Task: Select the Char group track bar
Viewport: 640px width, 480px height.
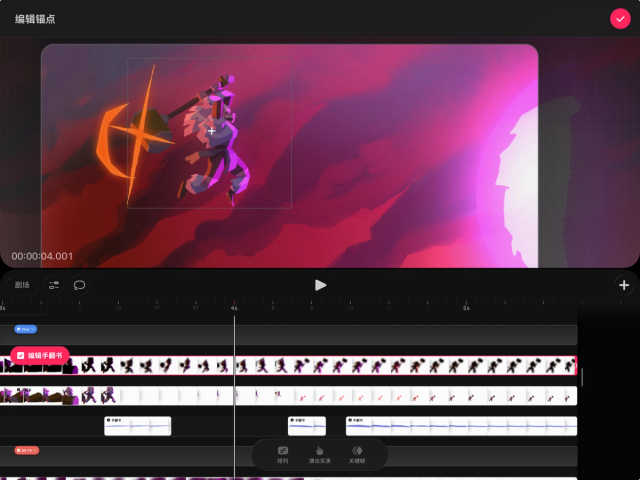Action: [288, 335]
